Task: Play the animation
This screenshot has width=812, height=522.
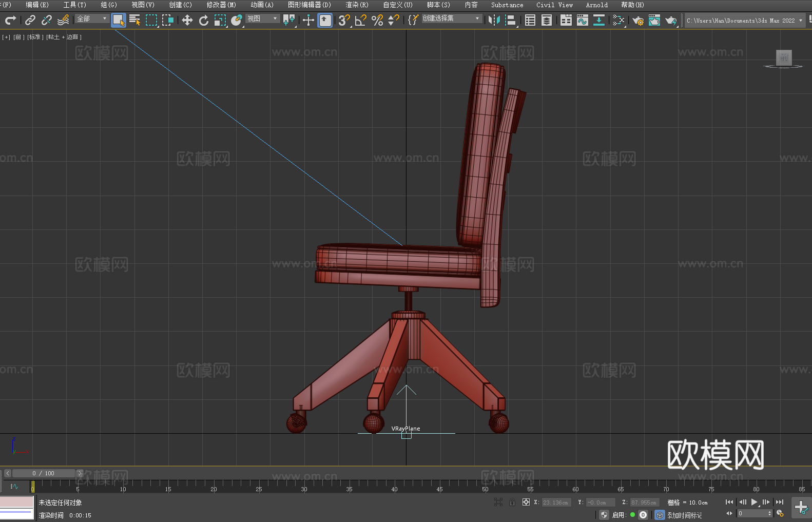Action: pyautogui.click(x=754, y=502)
